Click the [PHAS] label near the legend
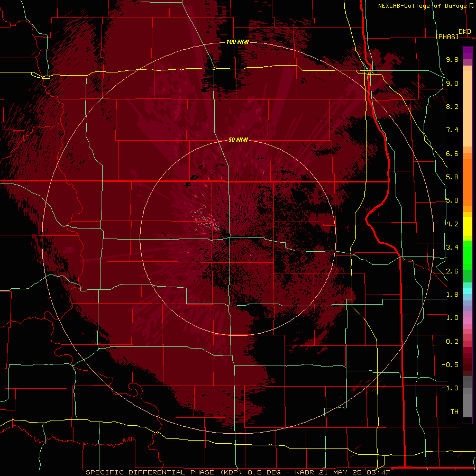The width and height of the screenshot is (476, 476). click(x=447, y=36)
